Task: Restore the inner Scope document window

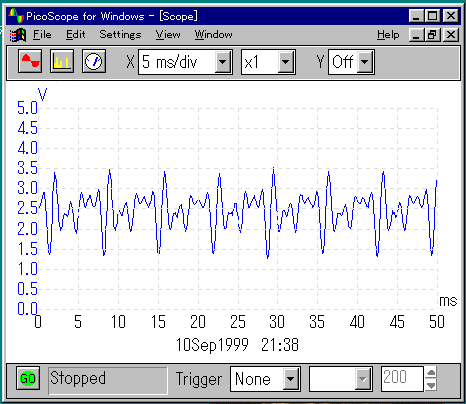Action: pyautogui.click(x=433, y=35)
